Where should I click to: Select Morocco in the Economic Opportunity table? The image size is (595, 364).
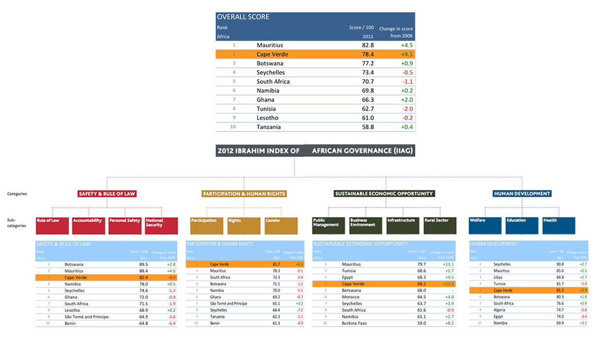(350, 297)
